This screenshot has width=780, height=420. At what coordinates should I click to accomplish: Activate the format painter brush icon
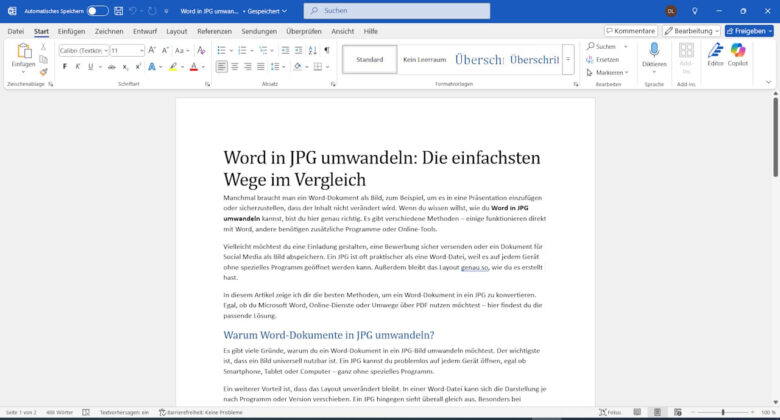click(x=43, y=72)
